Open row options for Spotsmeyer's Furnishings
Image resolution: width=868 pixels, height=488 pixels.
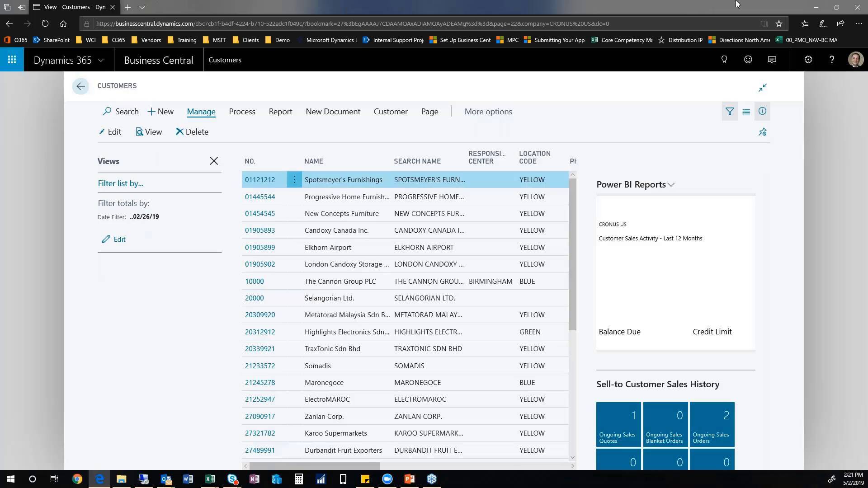coord(294,179)
